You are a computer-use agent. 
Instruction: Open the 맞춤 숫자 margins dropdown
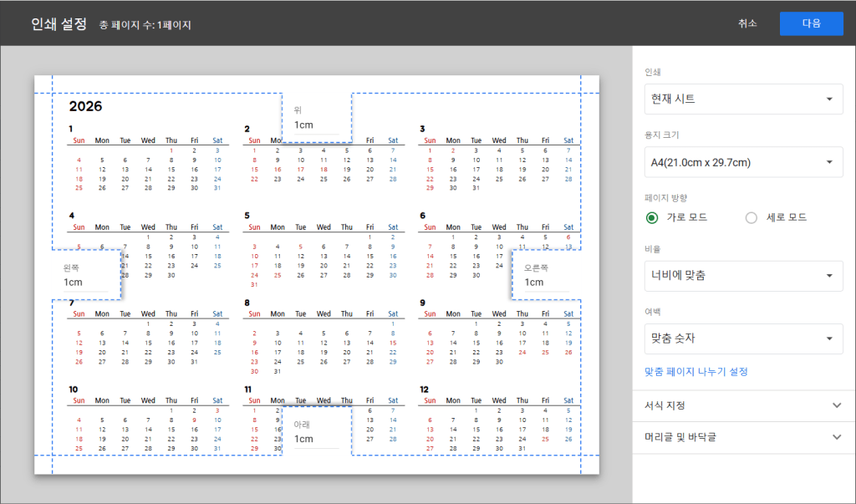tap(743, 339)
